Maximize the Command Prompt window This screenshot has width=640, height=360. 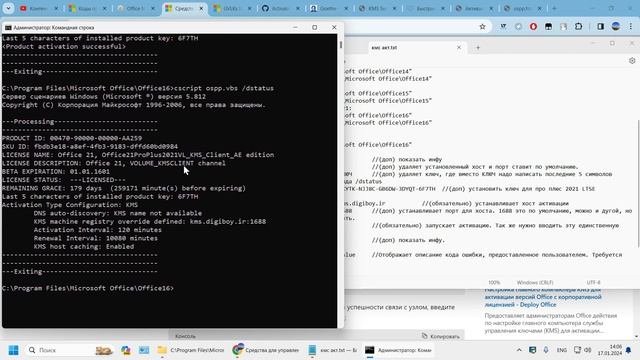(x=314, y=27)
